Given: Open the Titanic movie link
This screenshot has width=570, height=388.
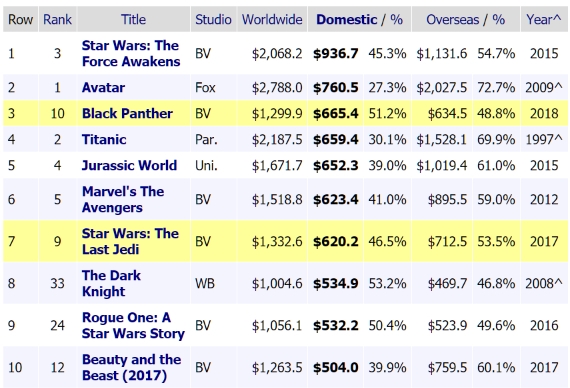Looking at the screenshot, I should (x=104, y=140).
